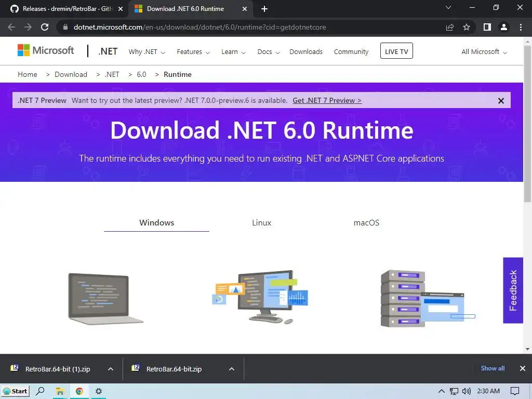
Task: Click the desktop monitor illustration
Action: pos(260,297)
